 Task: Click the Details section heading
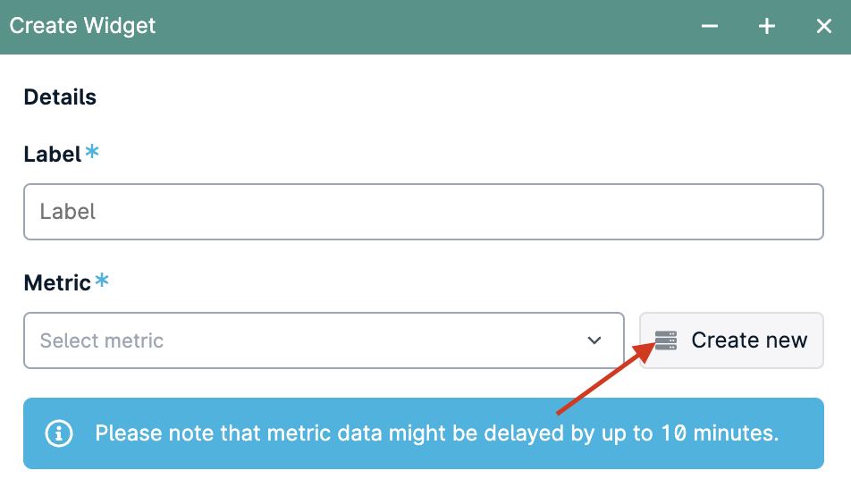[x=60, y=97]
